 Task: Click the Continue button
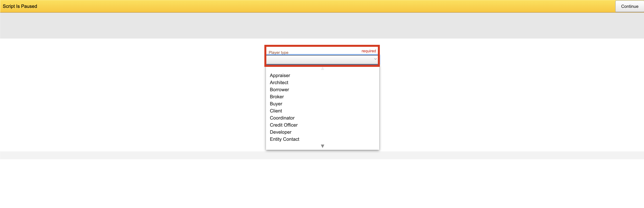pyautogui.click(x=629, y=6)
